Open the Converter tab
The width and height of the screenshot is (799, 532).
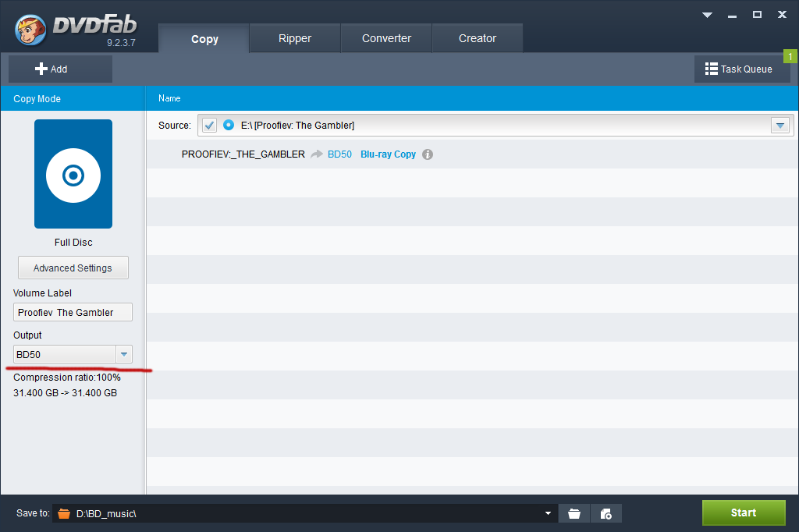coord(386,38)
